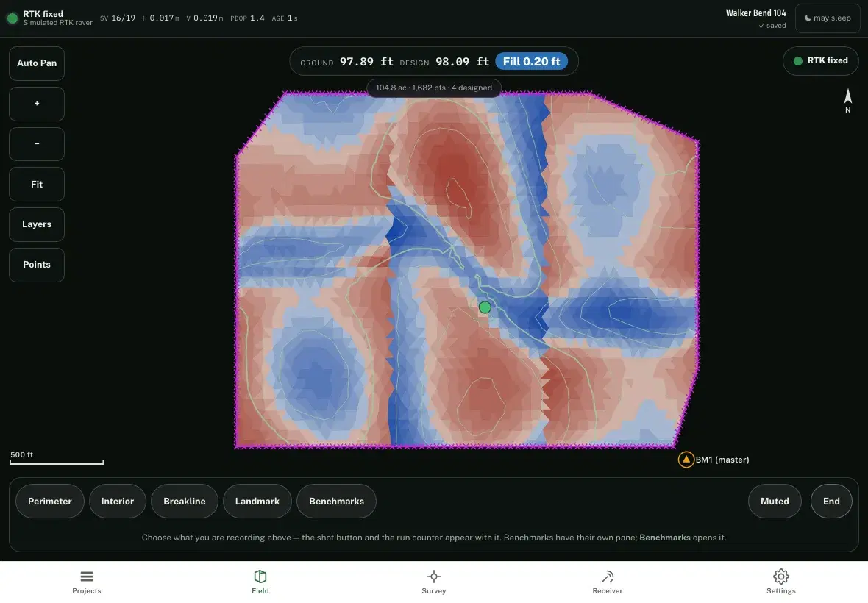
Task: Toggle the Auto Pan button
Action: (x=37, y=63)
